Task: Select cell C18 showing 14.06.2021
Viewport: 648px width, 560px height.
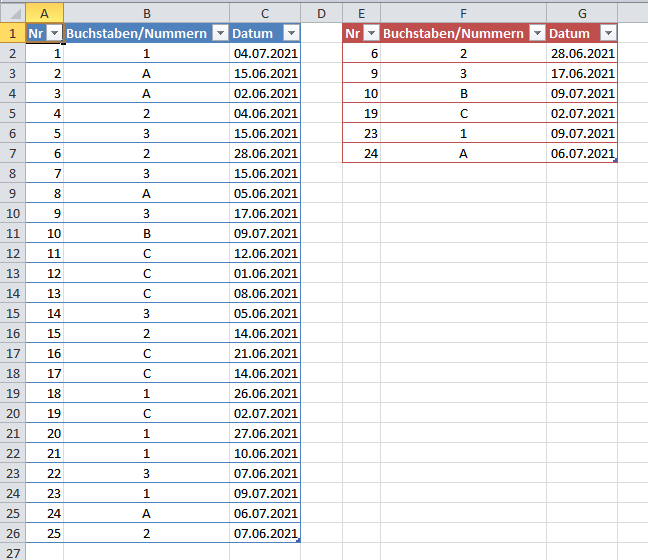Action: coord(265,373)
